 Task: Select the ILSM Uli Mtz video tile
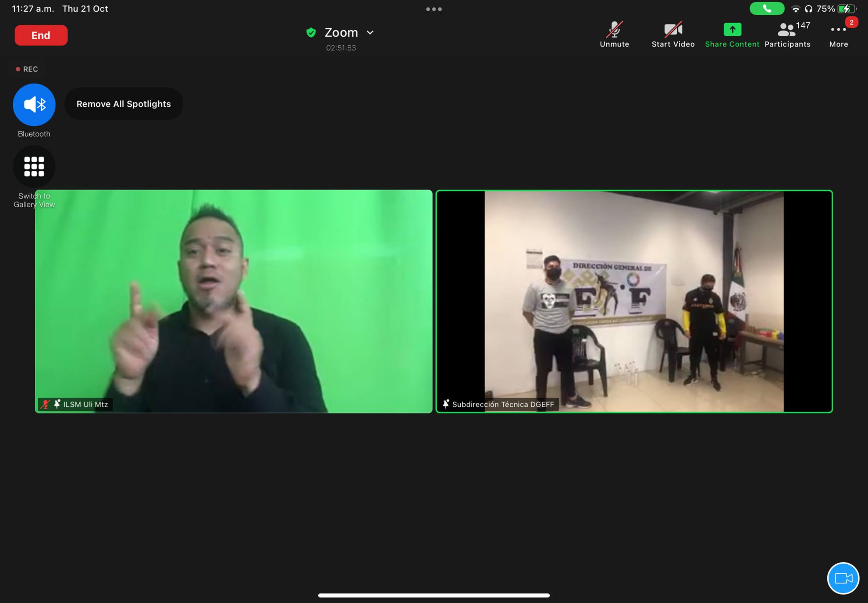[234, 301]
